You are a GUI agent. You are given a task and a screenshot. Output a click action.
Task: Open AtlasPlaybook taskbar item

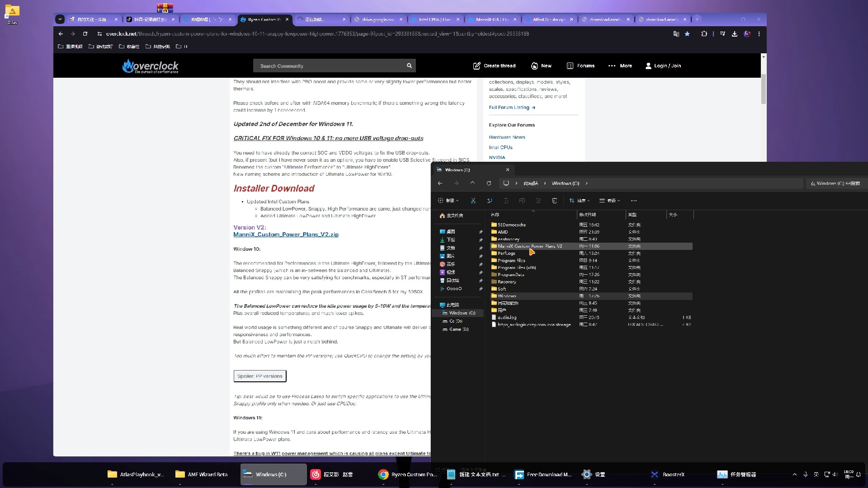click(137, 474)
